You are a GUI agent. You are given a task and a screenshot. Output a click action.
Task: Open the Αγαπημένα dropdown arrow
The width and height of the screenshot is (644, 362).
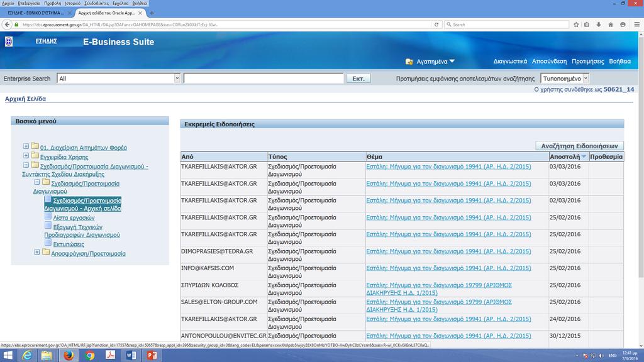coord(452,61)
